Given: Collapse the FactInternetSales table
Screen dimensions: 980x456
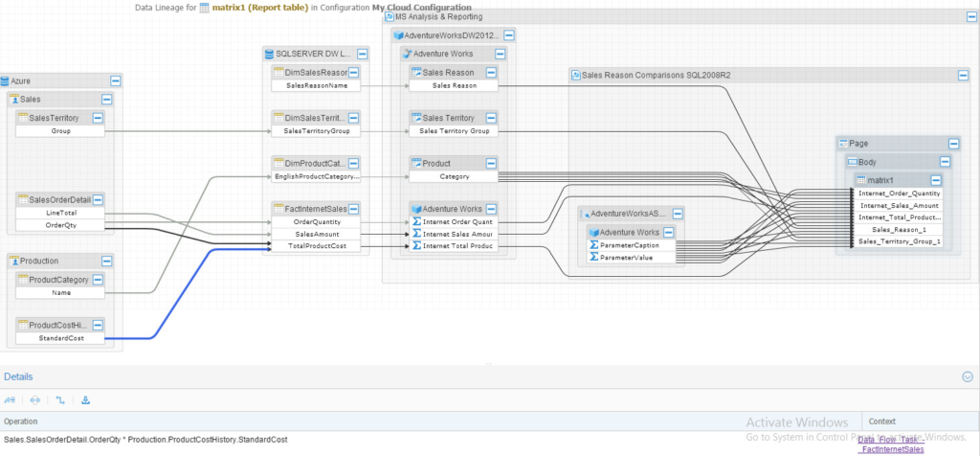Looking at the screenshot, I should click(354, 208).
